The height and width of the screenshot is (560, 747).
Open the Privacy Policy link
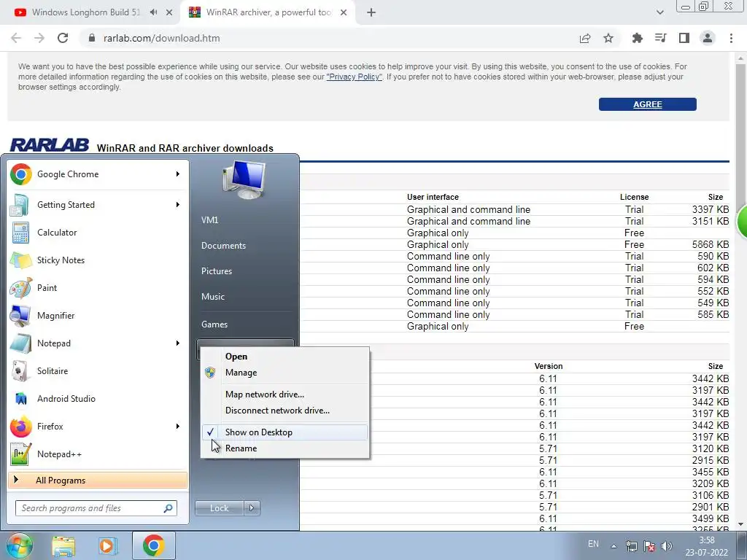click(354, 77)
